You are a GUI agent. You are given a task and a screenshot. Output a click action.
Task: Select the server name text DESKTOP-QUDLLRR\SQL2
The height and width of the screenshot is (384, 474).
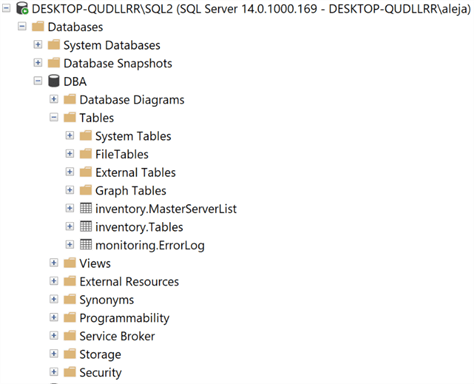[102, 9]
